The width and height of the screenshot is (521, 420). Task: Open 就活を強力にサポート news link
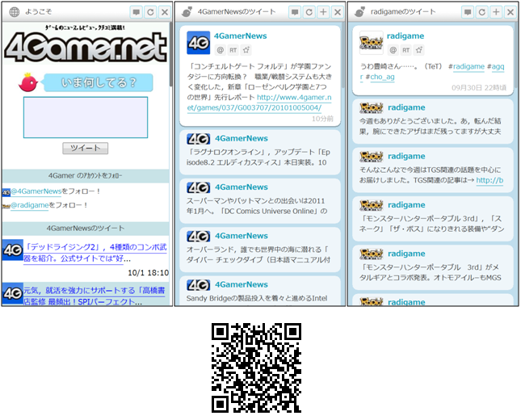[x=95, y=296]
